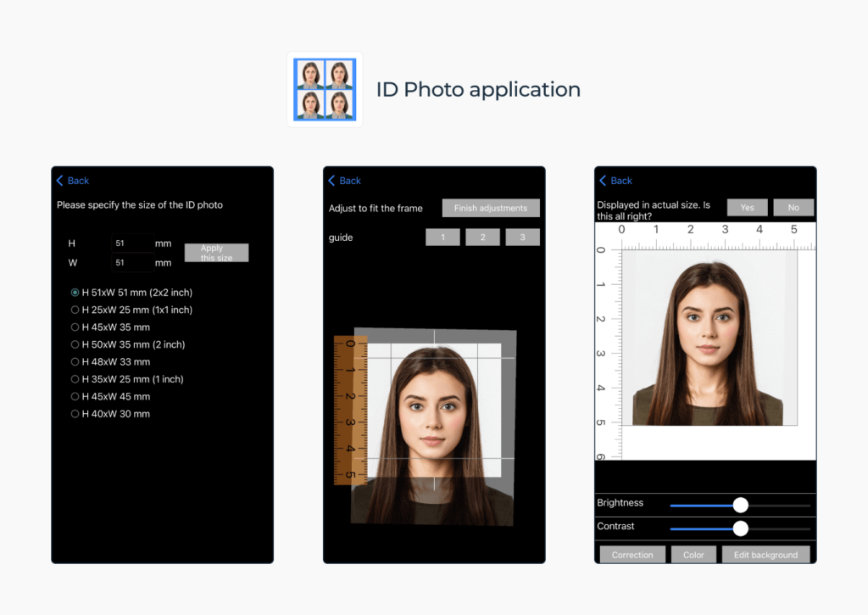The height and width of the screenshot is (615, 868).
Task: Choose the H 35xW 25 mm (1 inch) option
Action: pos(75,379)
